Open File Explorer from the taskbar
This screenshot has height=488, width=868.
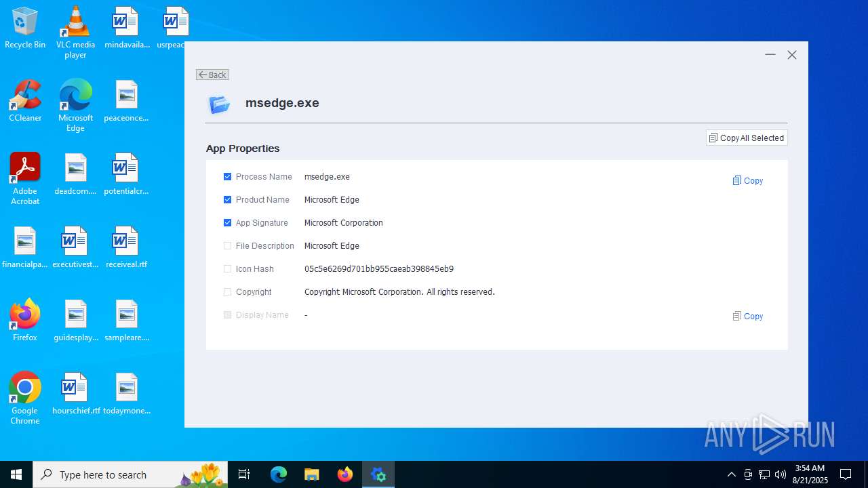[x=312, y=474]
